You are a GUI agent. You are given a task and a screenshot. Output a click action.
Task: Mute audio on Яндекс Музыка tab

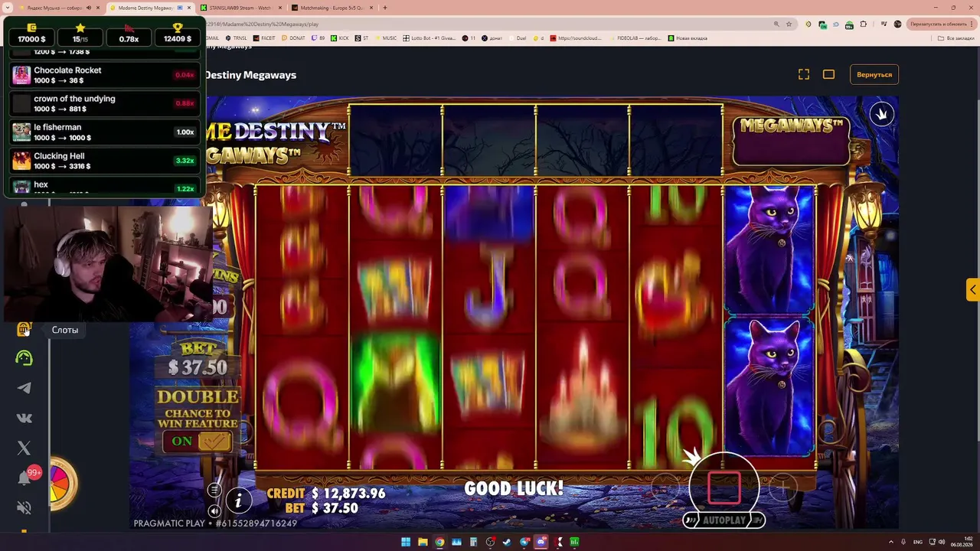point(89,8)
